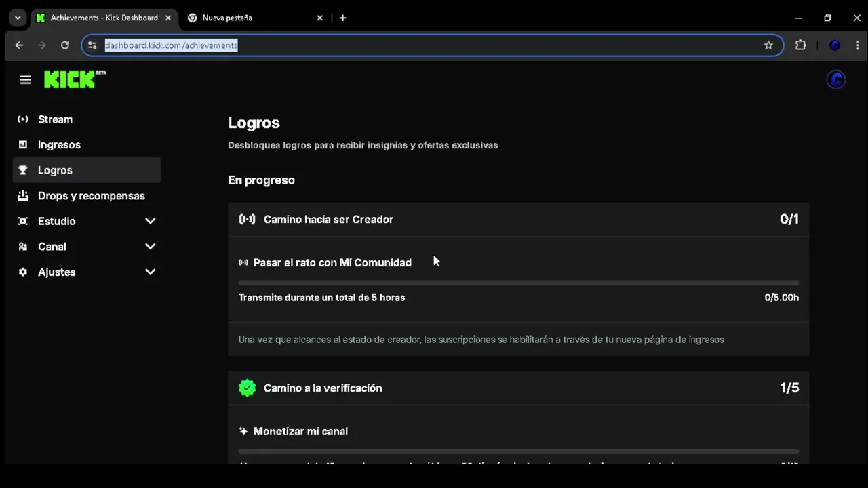Click the Estudio camera icon

click(x=23, y=221)
